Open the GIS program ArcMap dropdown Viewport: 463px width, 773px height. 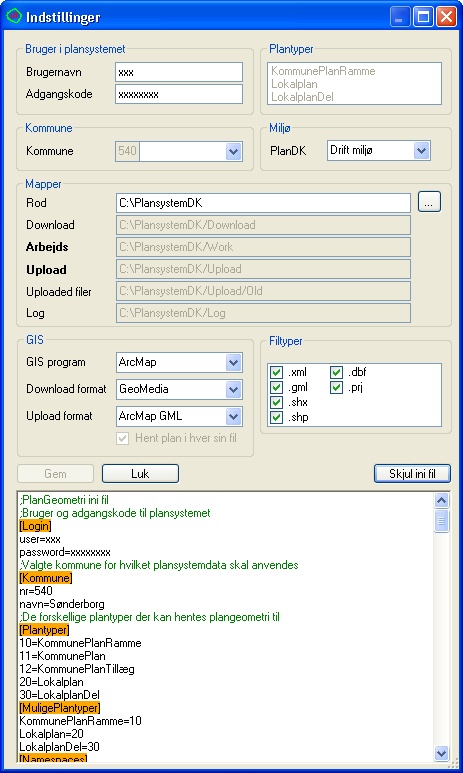[234, 363]
